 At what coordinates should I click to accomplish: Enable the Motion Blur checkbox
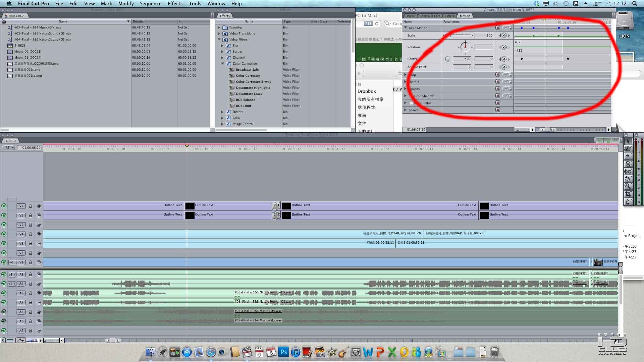click(x=412, y=103)
